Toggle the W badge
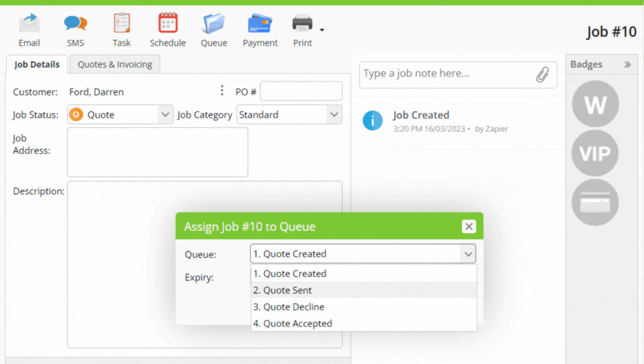 click(595, 104)
